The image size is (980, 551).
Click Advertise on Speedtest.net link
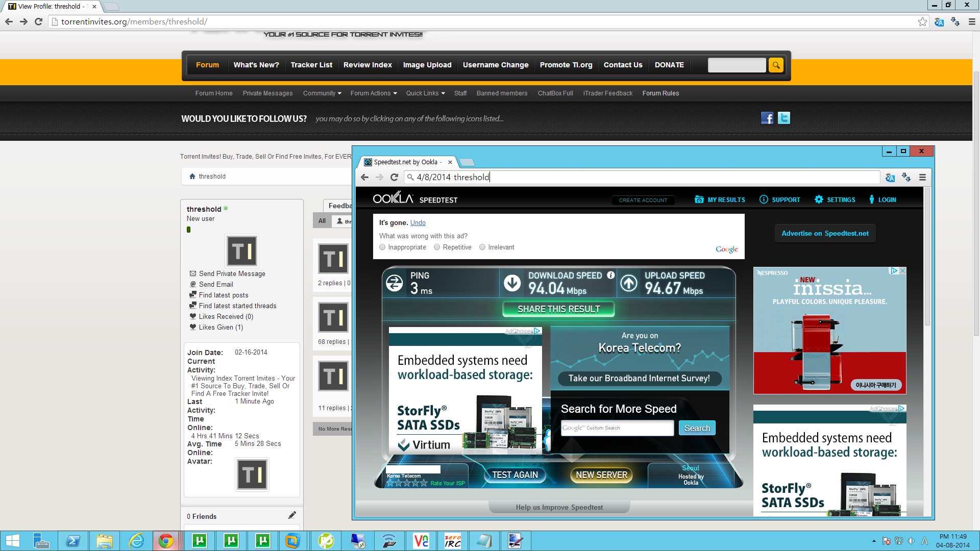(825, 233)
